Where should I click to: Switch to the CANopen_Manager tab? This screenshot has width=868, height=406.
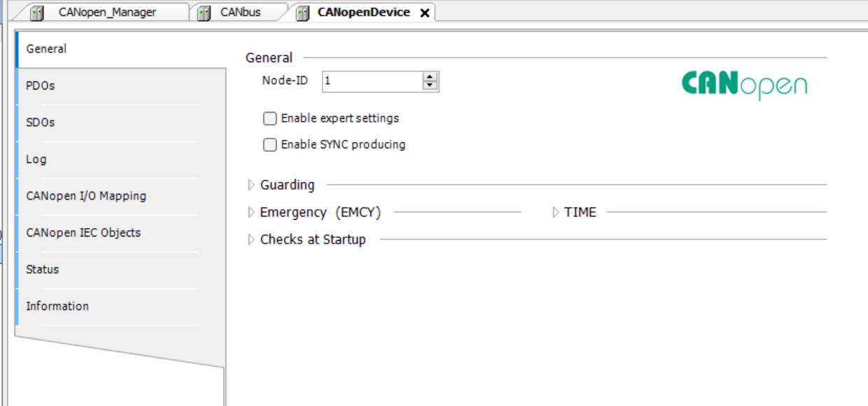(x=107, y=13)
